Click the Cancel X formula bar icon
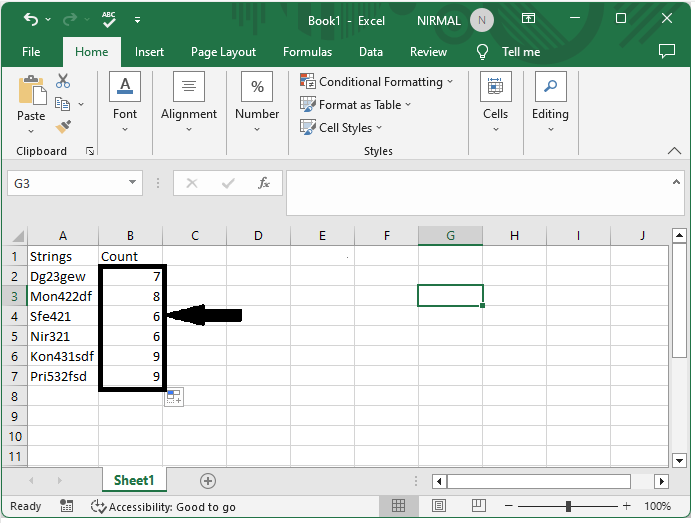Viewport: 695px width, 523px height. [x=192, y=183]
